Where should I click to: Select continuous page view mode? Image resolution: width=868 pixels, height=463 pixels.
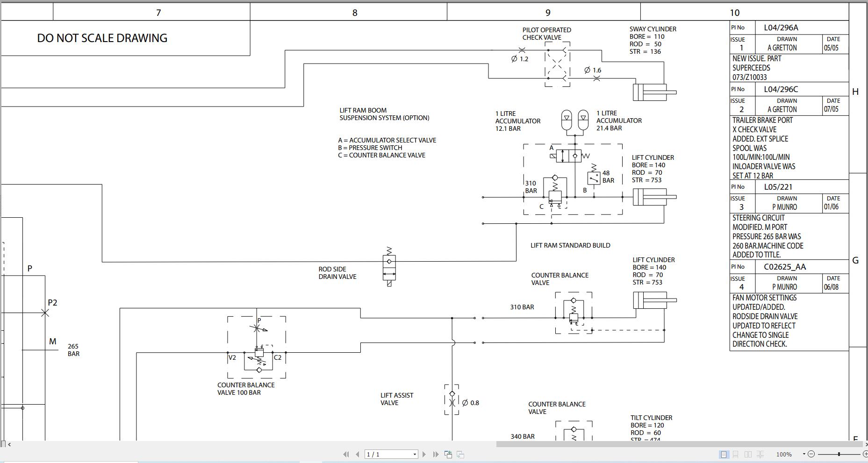pos(736,454)
